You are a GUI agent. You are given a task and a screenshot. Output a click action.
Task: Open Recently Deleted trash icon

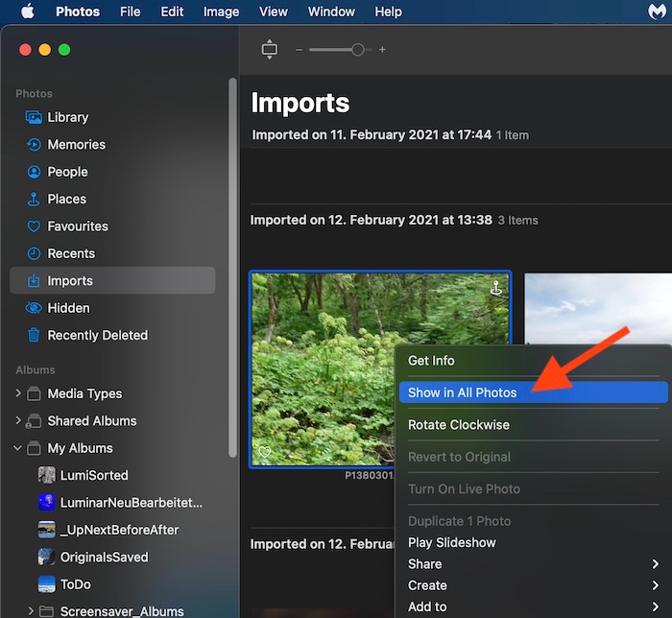click(34, 335)
